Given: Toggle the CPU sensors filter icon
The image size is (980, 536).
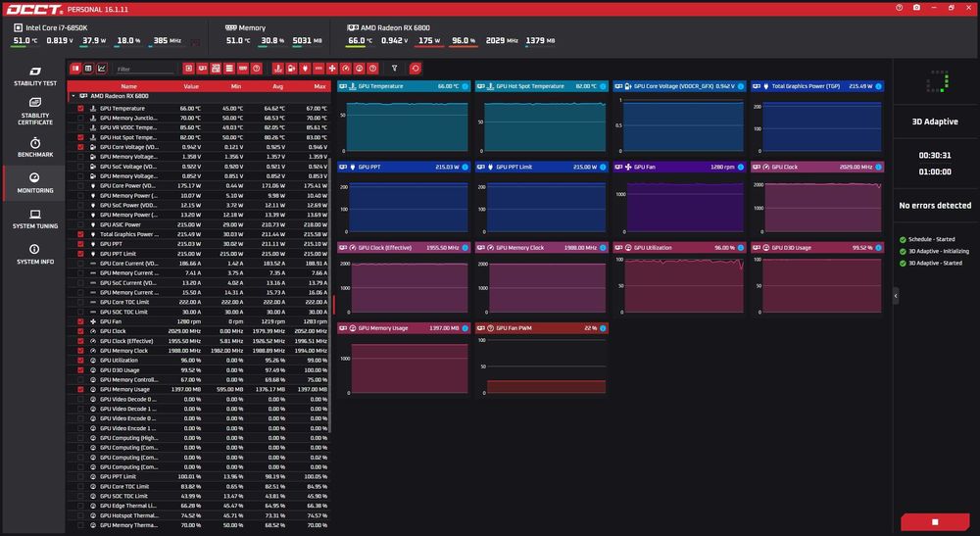Looking at the screenshot, I should 189,68.
